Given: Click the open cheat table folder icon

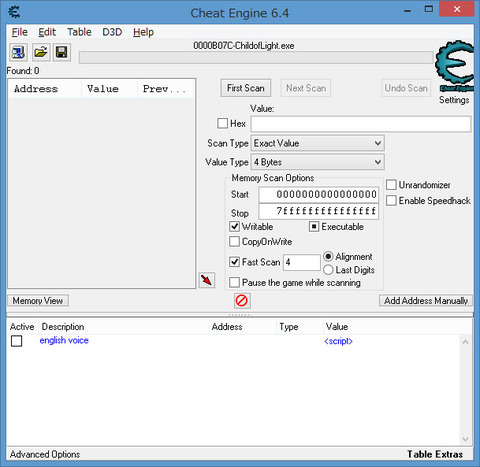Looking at the screenshot, I should coord(41,52).
